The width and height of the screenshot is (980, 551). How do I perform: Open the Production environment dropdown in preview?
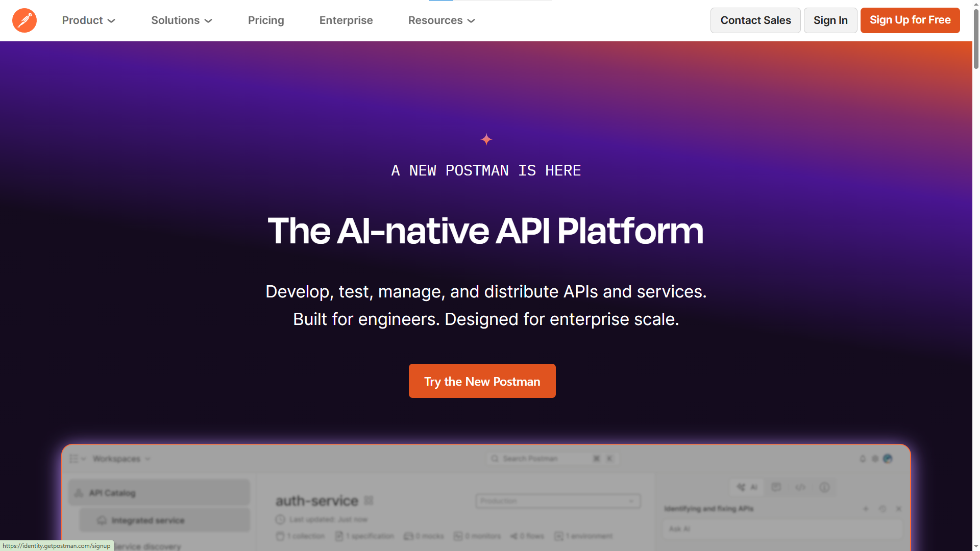coord(558,501)
